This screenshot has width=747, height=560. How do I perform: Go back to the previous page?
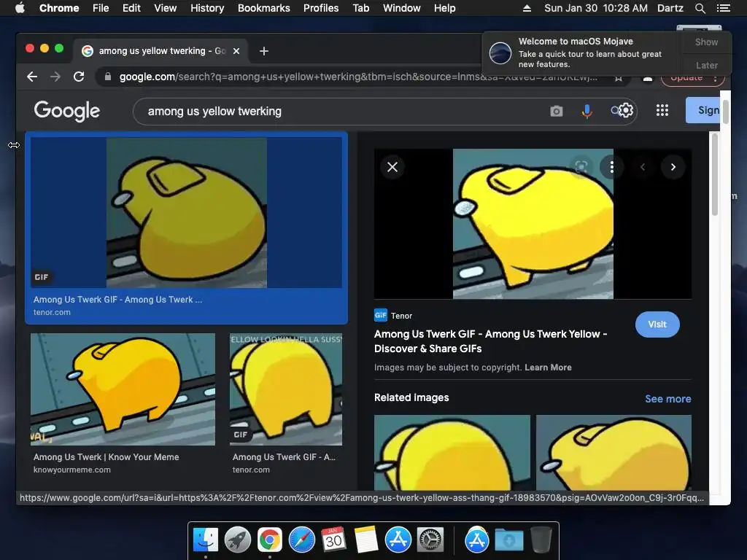click(32, 77)
